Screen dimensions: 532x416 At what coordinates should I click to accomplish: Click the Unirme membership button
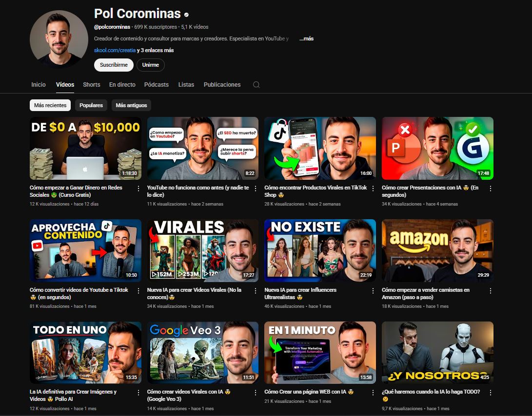click(x=150, y=64)
